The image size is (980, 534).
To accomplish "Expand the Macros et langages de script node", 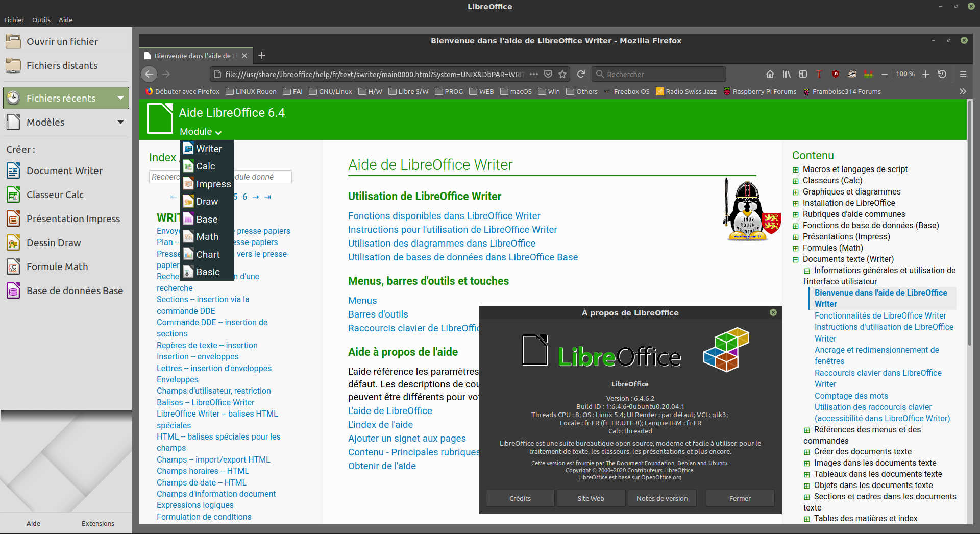I will (x=796, y=169).
